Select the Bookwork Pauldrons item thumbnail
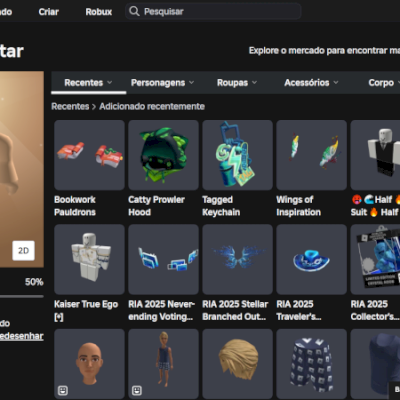The height and width of the screenshot is (400, 400). (x=89, y=155)
